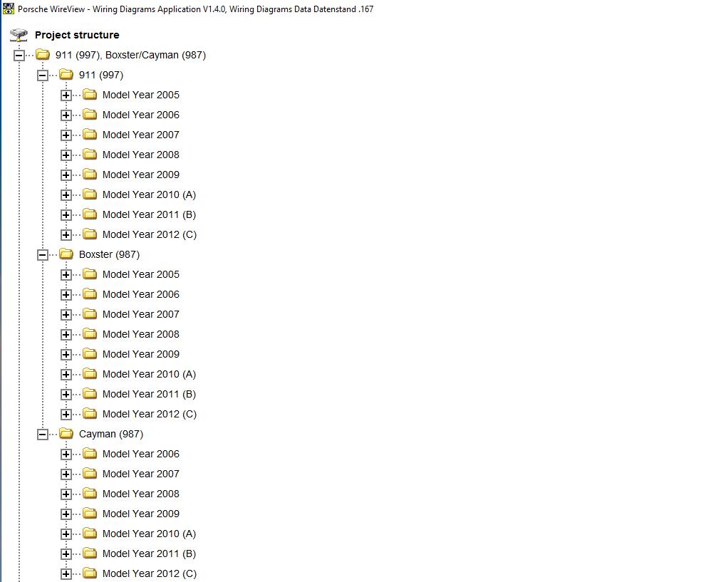Screen dimensions: 728x582
Task: Expand Cayman (987) Model Year 2010 (A)
Action: (66, 534)
